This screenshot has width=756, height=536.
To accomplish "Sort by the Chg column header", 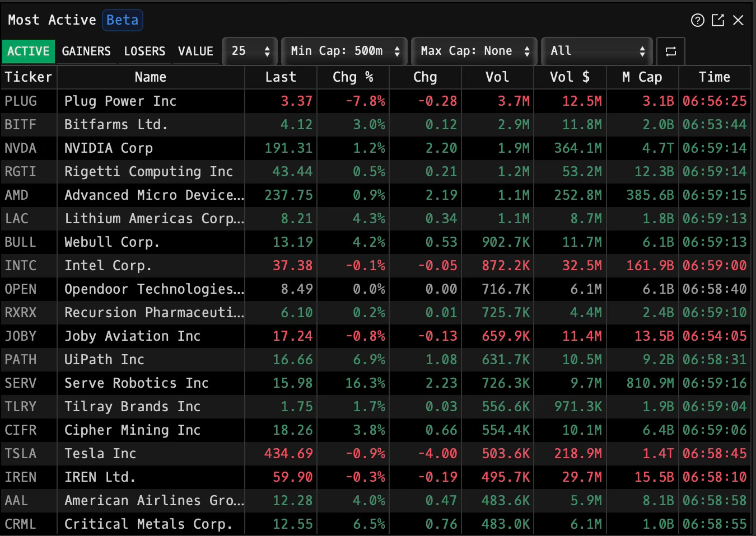I will tap(425, 77).
